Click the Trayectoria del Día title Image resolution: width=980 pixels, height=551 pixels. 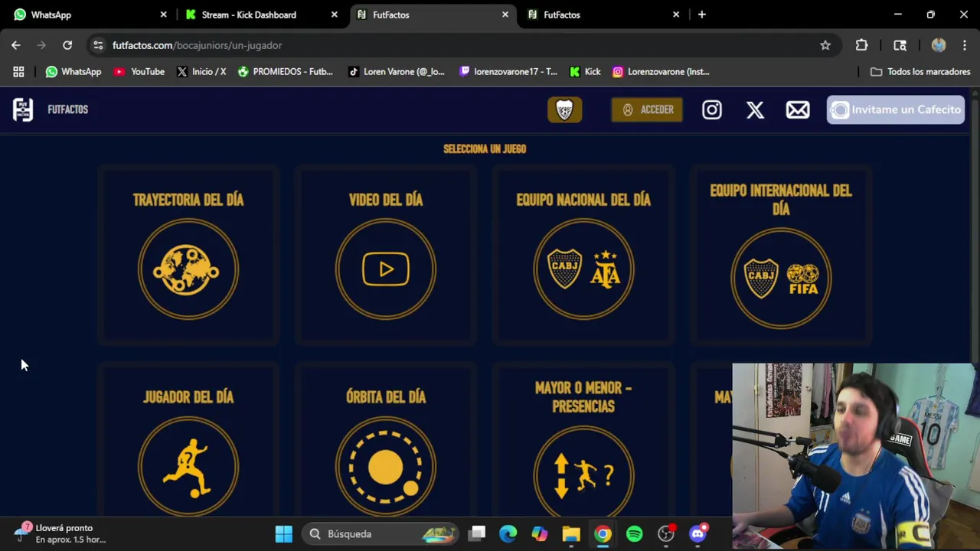click(188, 200)
